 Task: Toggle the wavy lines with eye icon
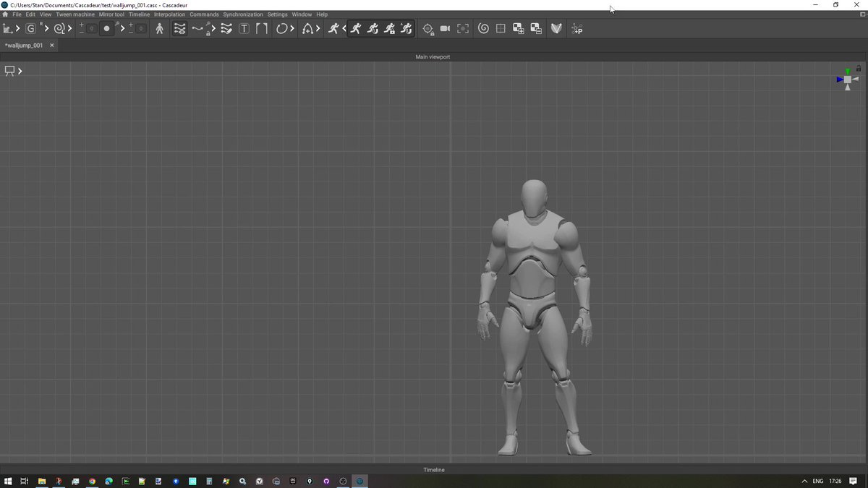click(x=180, y=29)
